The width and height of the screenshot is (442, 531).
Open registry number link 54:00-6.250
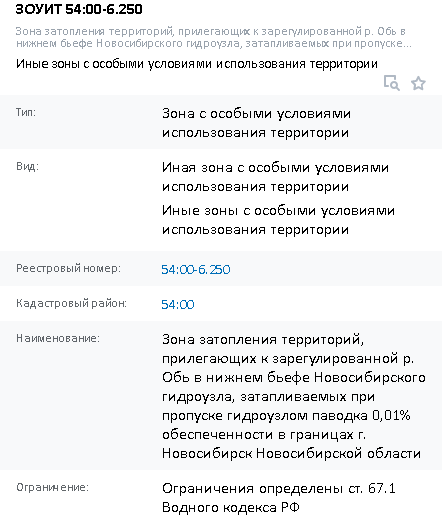point(196,270)
